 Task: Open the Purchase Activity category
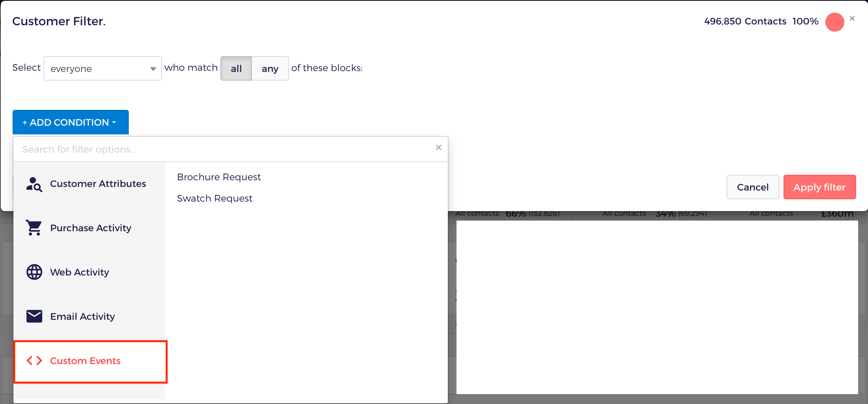(89, 228)
